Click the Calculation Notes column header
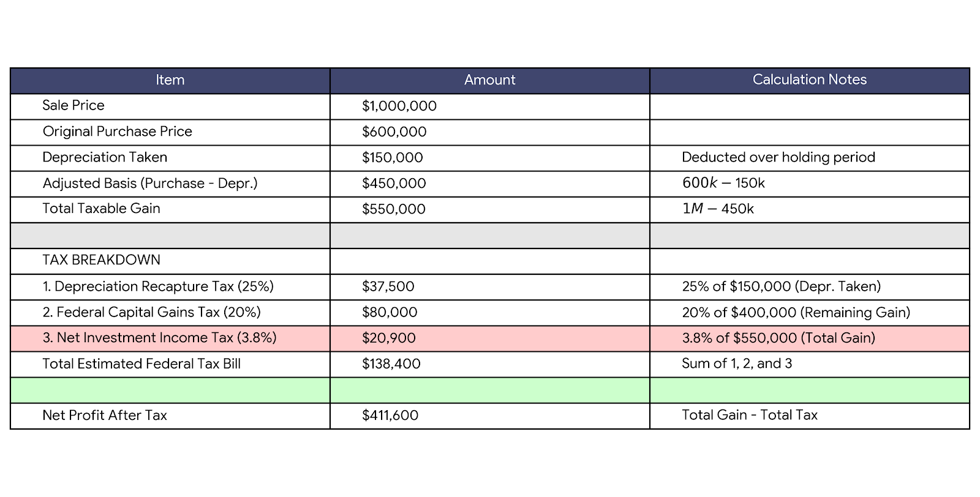This screenshot has width=980, height=497. click(809, 80)
